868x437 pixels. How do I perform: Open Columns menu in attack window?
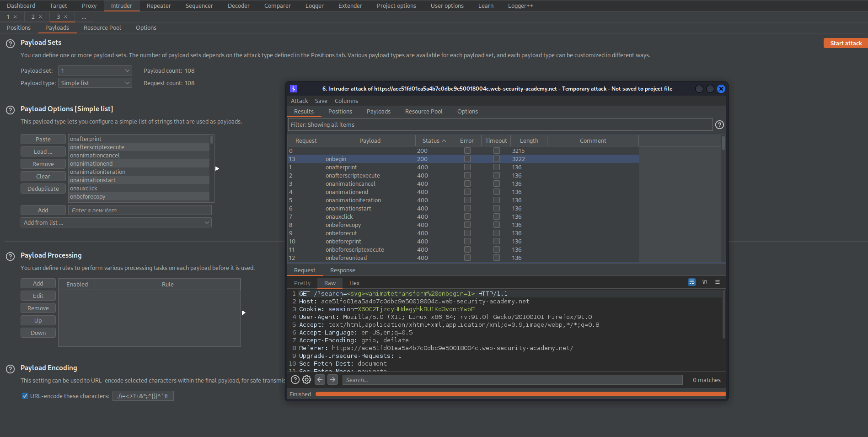(346, 101)
